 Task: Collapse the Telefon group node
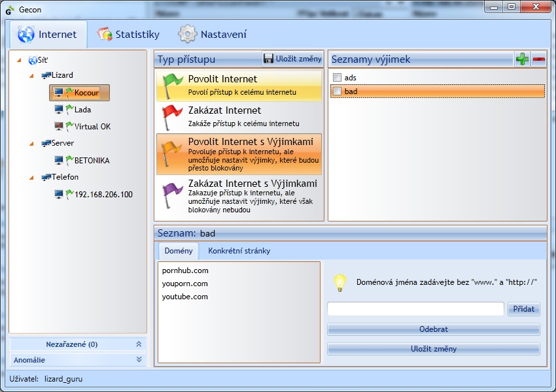click(x=31, y=178)
